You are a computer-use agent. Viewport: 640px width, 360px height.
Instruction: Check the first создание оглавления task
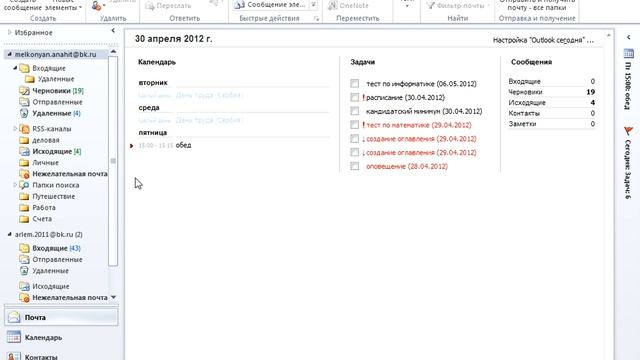pyautogui.click(x=355, y=139)
